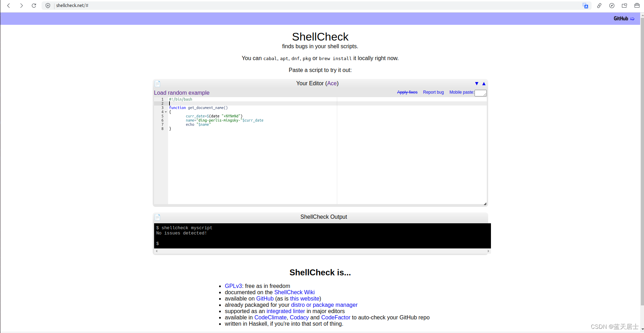Collapse the function block fold arrow at line 4
This screenshot has height=333, width=644.
tap(166, 112)
